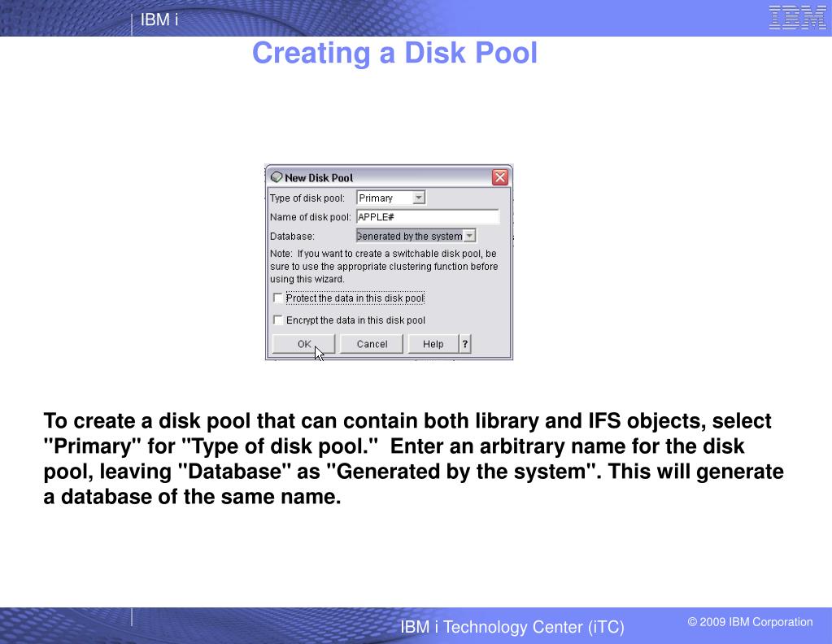Click the 'IBM i' header label

(x=159, y=20)
